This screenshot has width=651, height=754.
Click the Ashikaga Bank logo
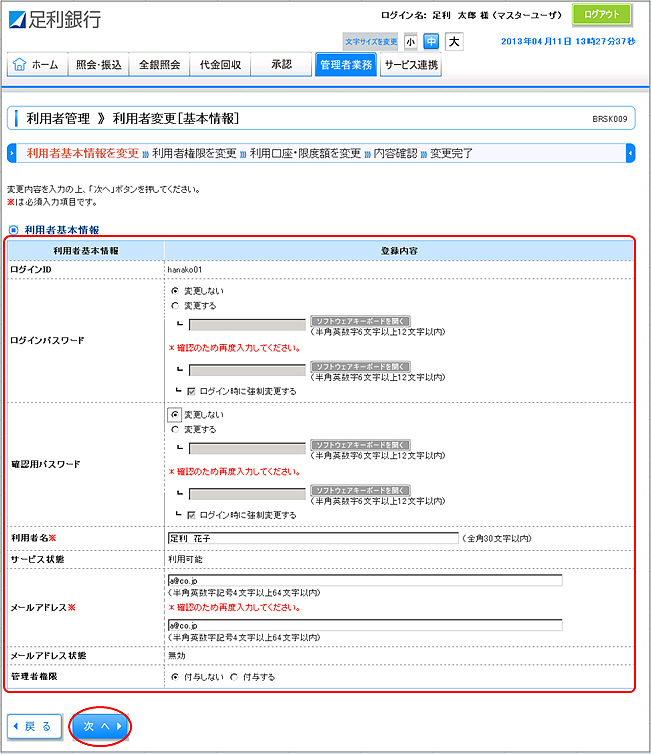tap(55, 20)
